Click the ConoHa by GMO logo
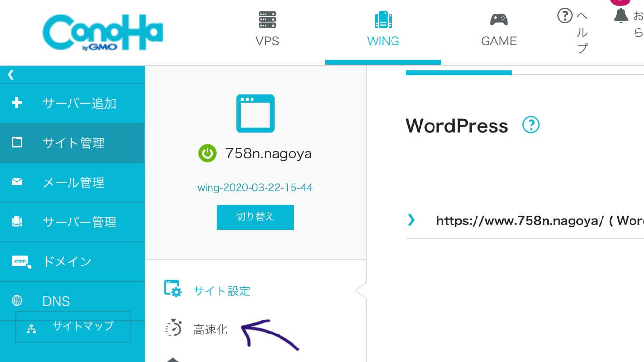Image resolution: width=644 pixels, height=362 pixels. (103, 33)
